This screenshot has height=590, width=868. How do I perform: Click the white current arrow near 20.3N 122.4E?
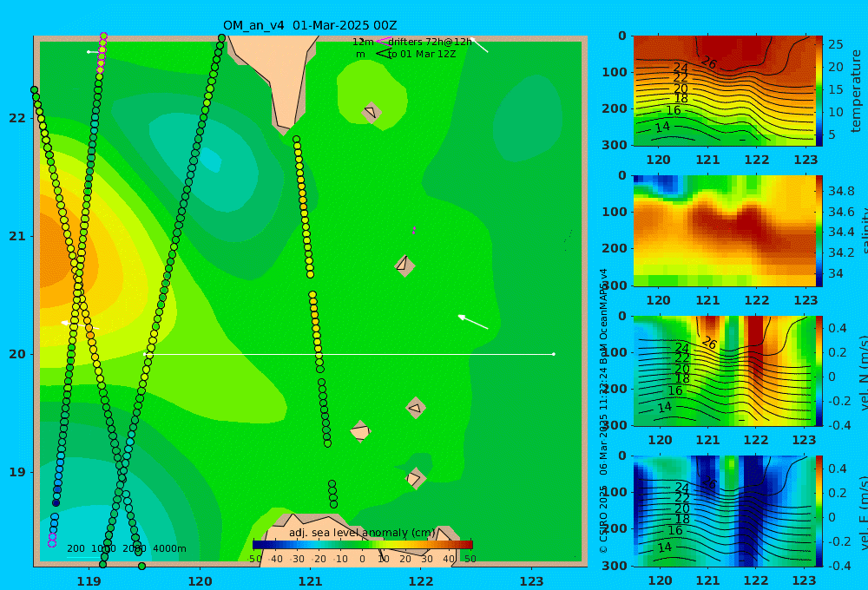tap(473, 322)
